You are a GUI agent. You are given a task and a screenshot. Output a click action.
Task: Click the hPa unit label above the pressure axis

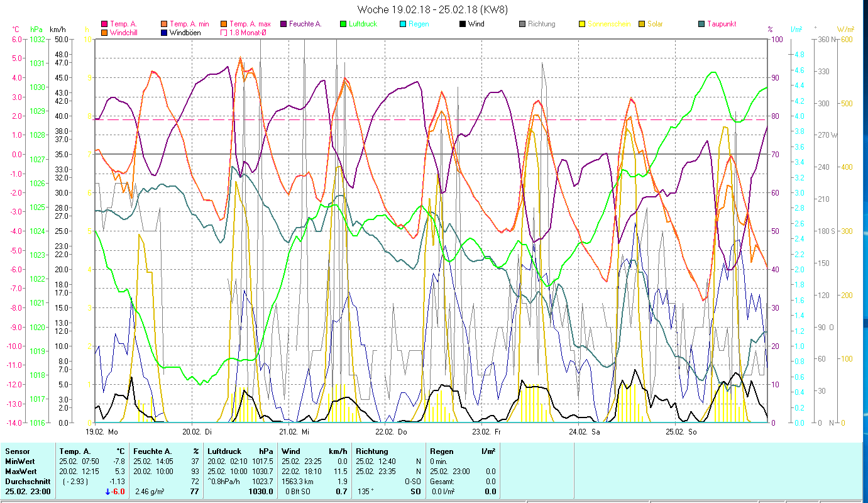pos(36,29)
